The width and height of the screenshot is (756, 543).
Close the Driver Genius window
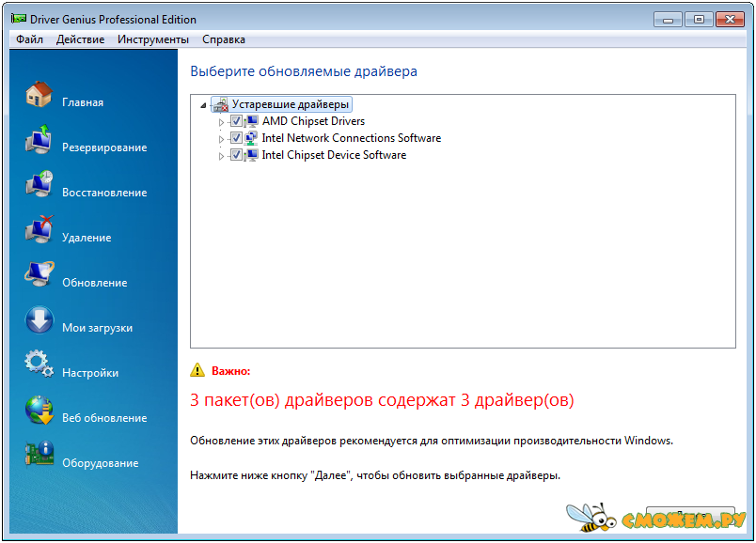point(730,20)
